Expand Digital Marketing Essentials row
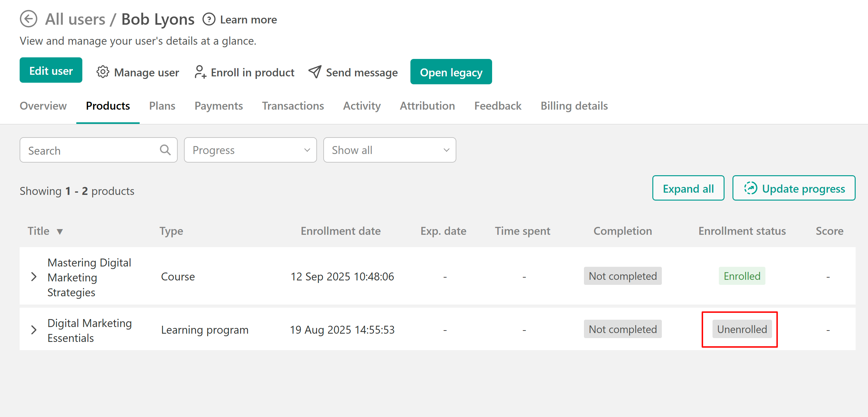The image size is (868, 417). pyautogui.click(x=34, y=330)
